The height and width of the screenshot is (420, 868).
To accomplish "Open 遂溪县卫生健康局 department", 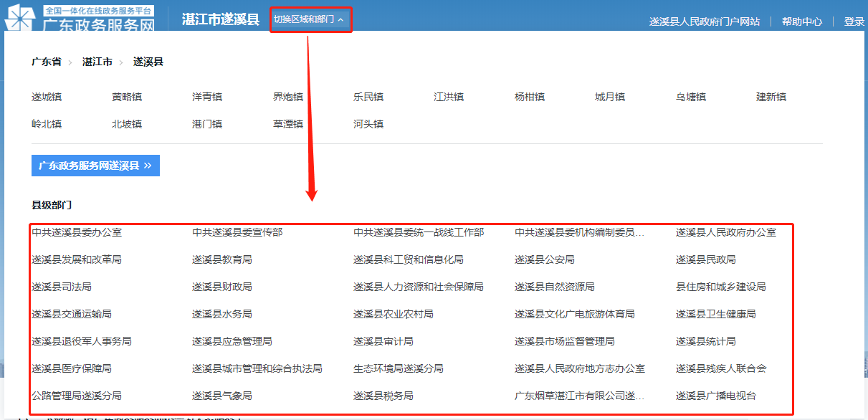I will (715, 314).
